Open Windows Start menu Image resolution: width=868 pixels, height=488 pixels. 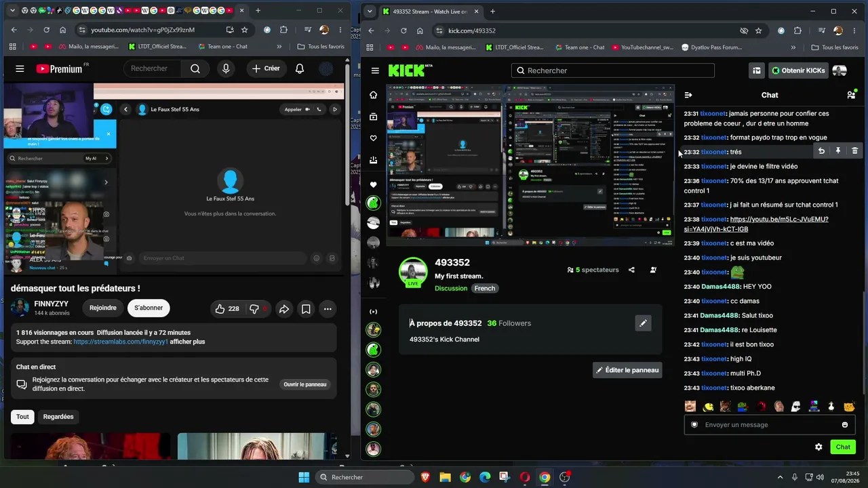pos(304,477)
